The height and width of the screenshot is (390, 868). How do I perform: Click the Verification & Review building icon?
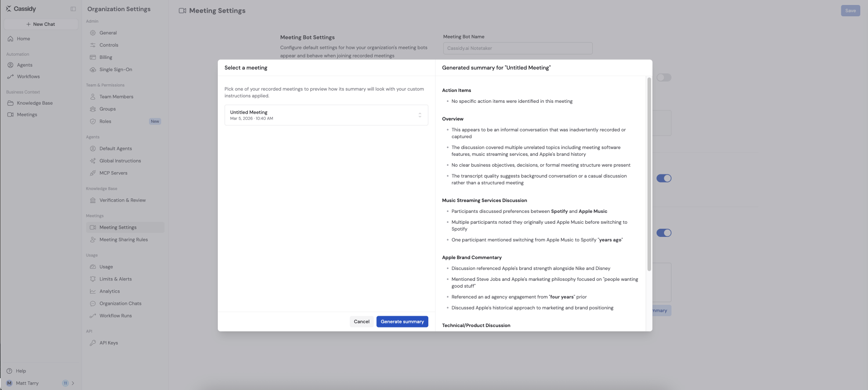click(x=93, y=200)
